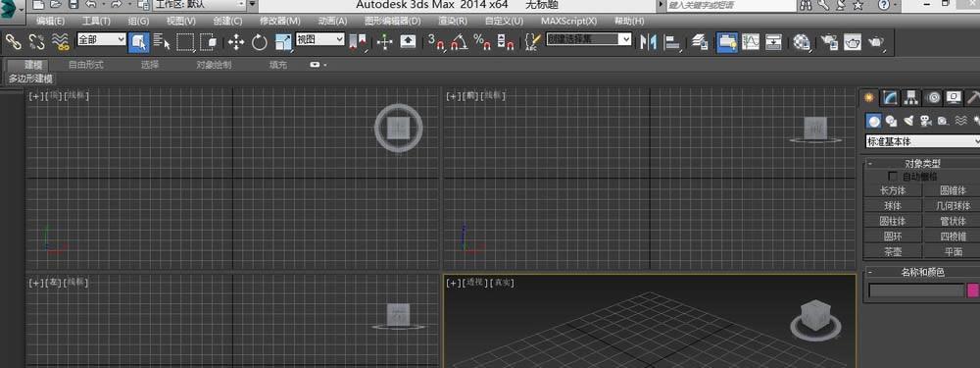Open the named selection sets dropdown
Screen dimensions: 980x368
pyautogui.click(x=589, y=39)
